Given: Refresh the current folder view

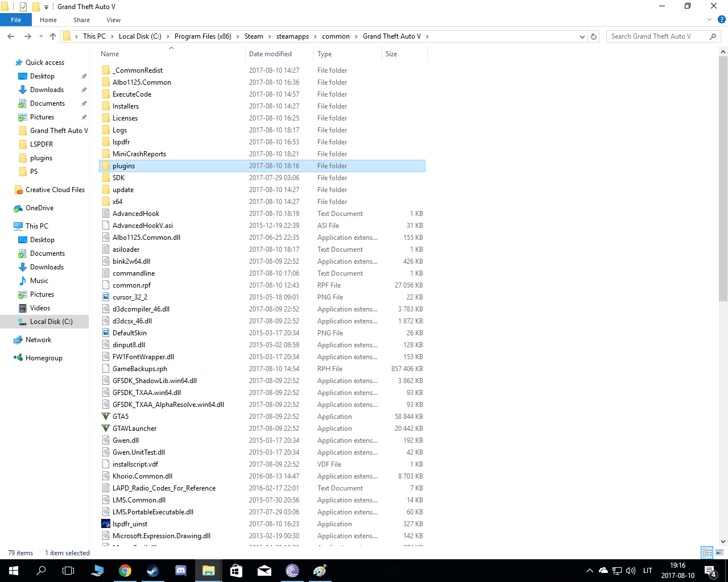Looking at the screenshot, I should pos(594,36).
